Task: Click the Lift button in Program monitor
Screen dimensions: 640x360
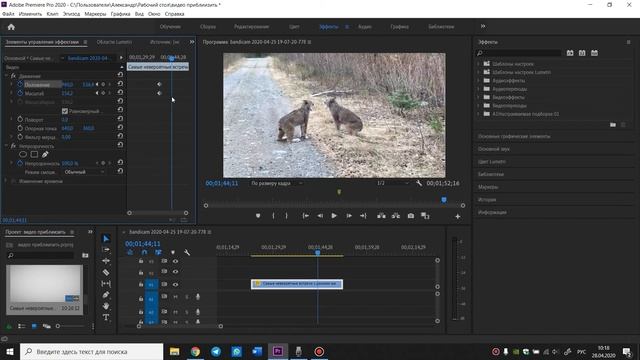Action: click(381, 216)
